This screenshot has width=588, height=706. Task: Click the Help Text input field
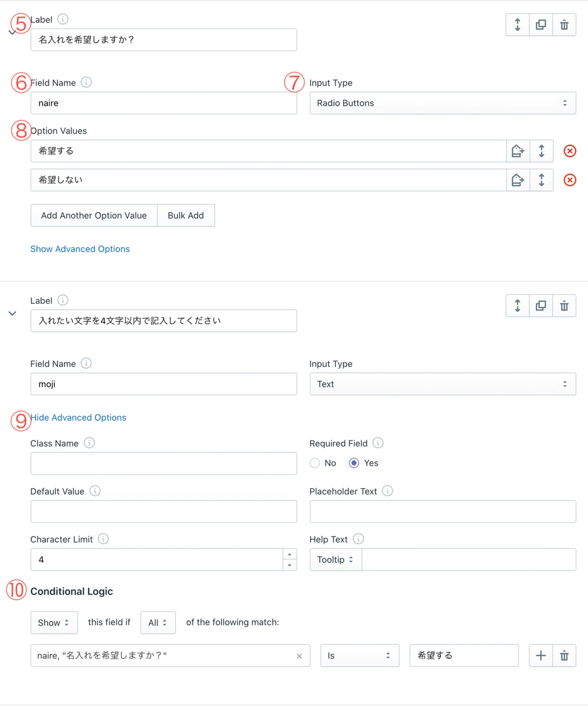469,560
